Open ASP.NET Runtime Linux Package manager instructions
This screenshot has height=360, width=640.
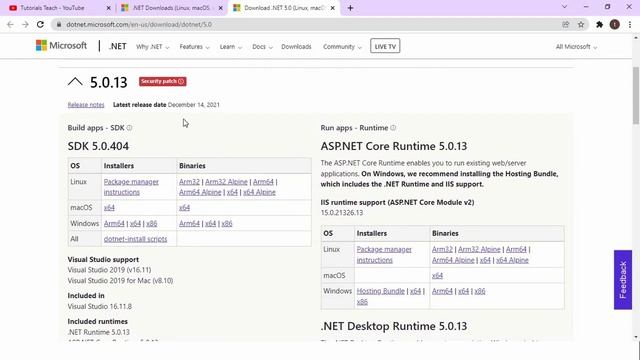point(384,255)
